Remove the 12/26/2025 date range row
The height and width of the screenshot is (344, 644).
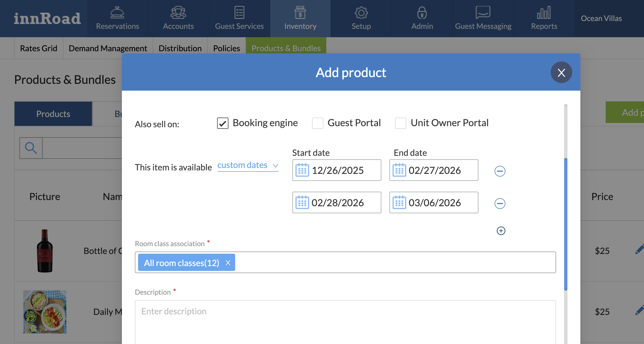[500, 171]
